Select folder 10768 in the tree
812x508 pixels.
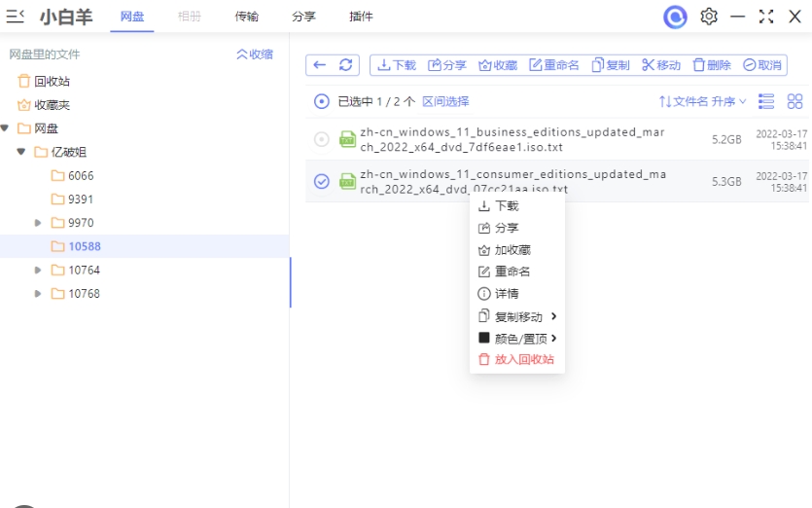tap(84, 293)
